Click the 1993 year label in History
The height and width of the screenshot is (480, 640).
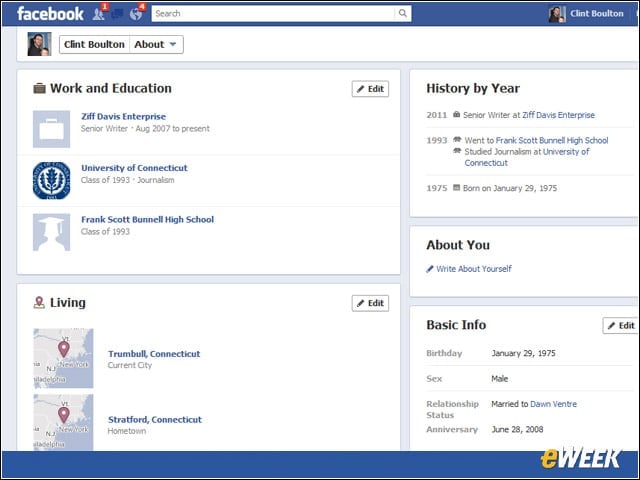tap(437, 140)
